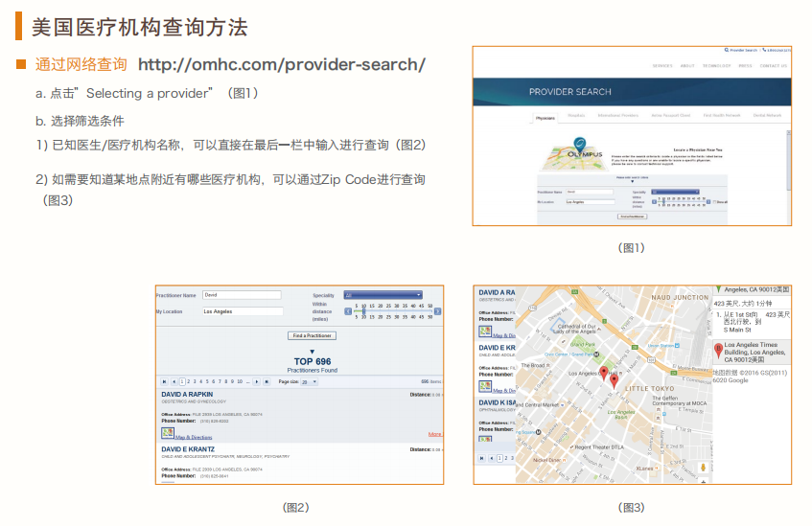Go to first results page icon
This screenshot has width=812, height=526.
(x=165, y=381)
